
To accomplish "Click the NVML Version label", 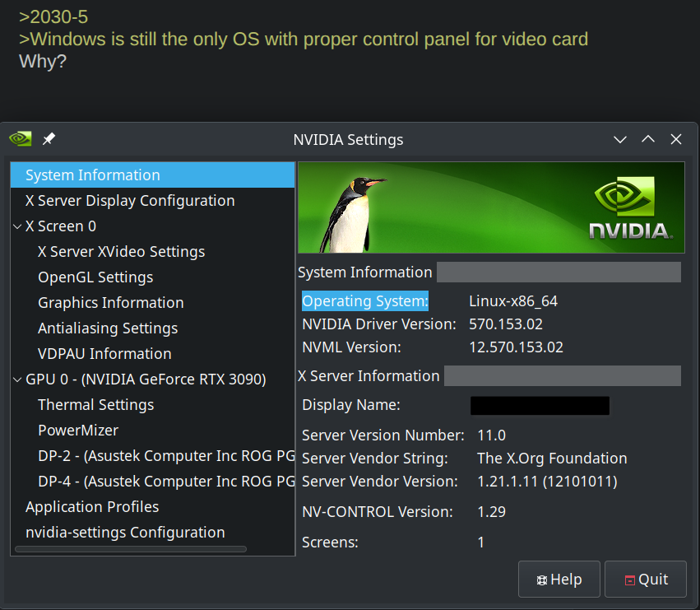I will coord(351,347).
